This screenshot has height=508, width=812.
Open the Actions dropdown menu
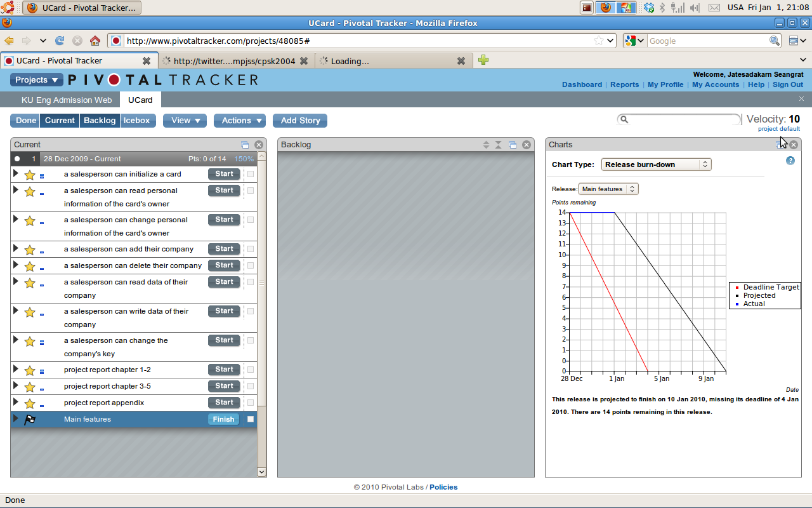(x=240, y=121)
